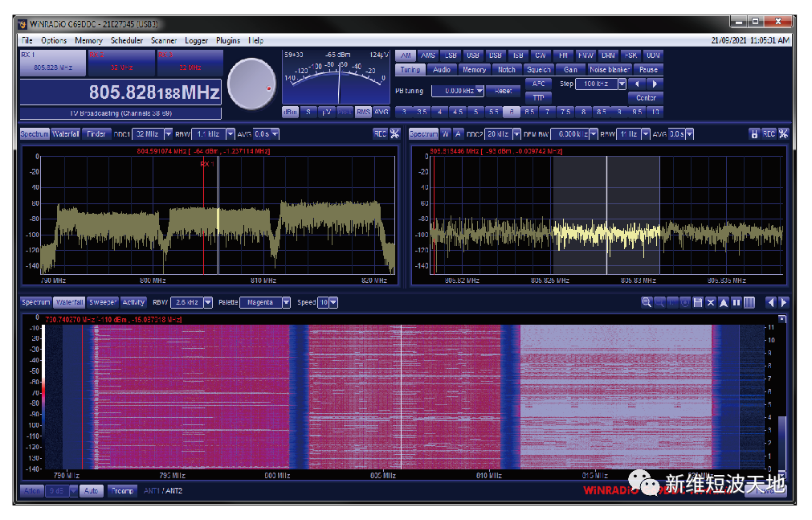Click the REC button in DDC1 panel
The image size is (812, 520).
click(x=380, y=133)
